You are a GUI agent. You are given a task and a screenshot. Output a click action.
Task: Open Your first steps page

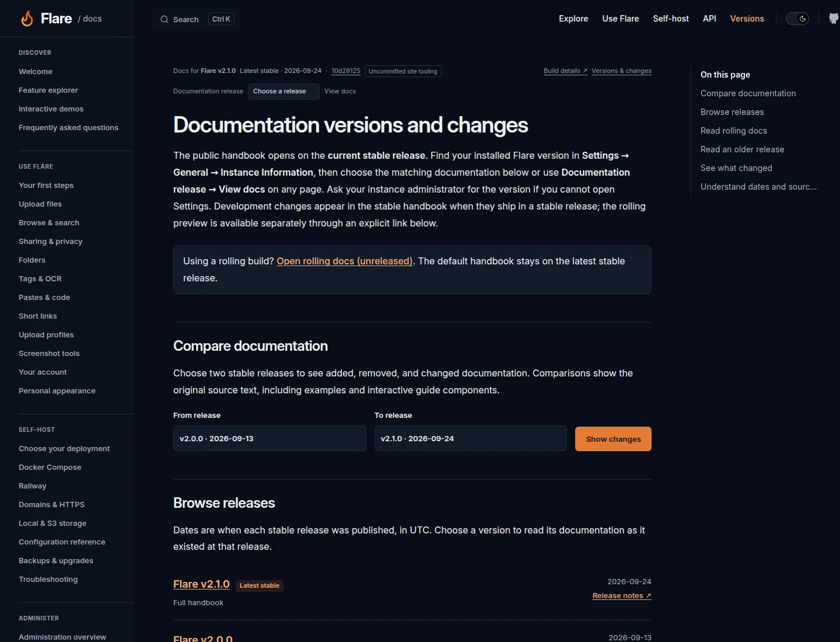pos(46,186)
